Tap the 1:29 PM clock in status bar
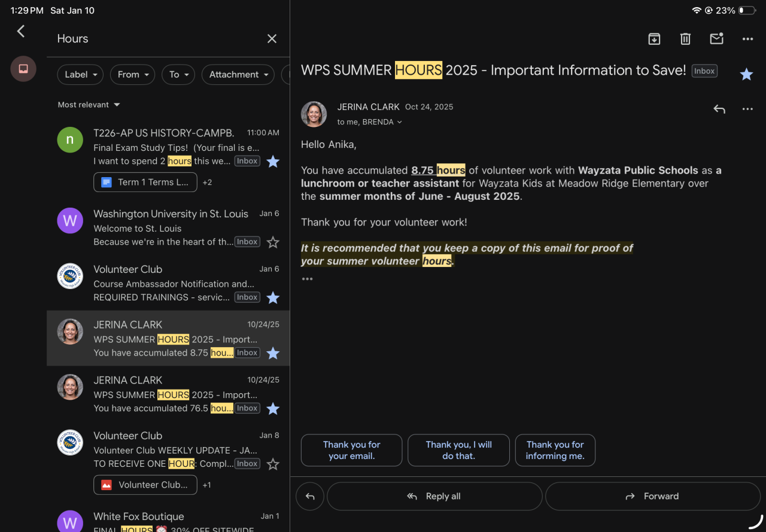The image size is (766, 532). pyautogui.click(x=27, y=11)
